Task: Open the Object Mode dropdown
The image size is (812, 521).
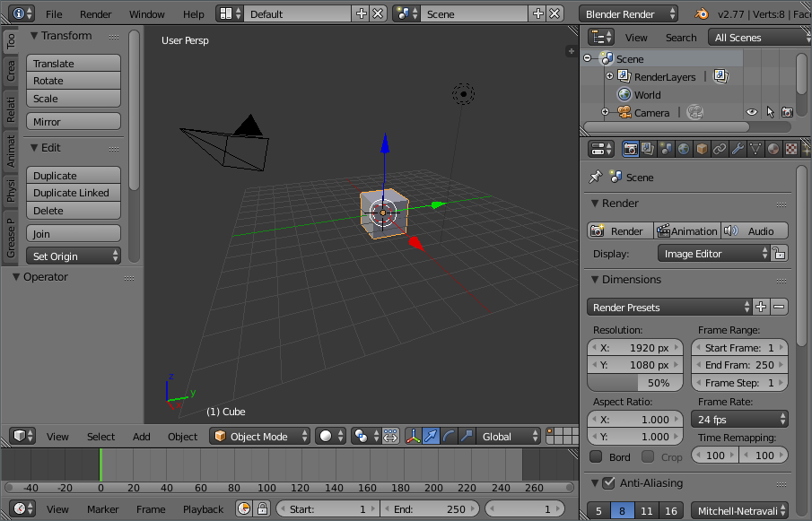Action: (x=260, y=436)
